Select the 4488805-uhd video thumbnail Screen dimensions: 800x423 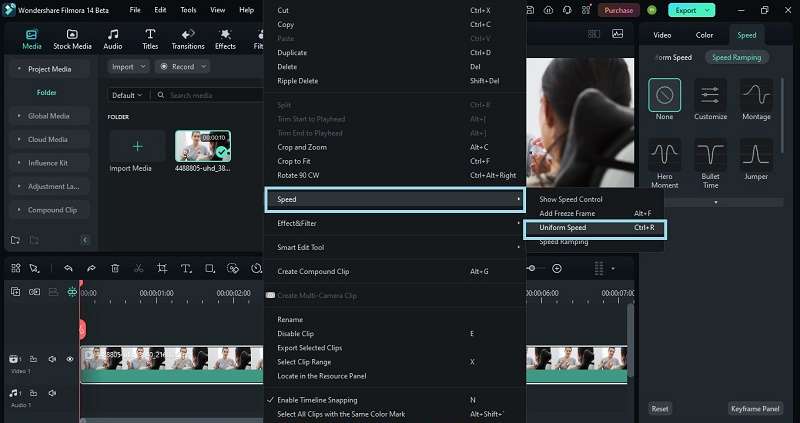203,146
